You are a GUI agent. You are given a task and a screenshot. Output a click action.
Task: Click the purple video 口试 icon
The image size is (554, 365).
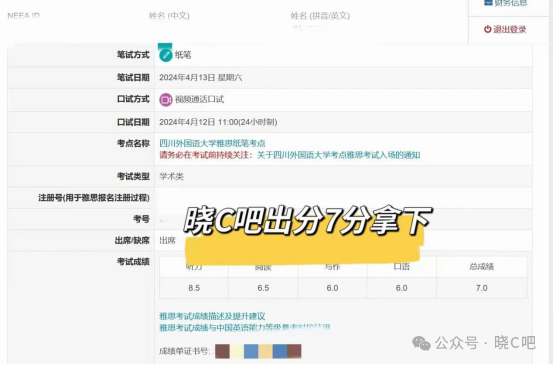[x=165, y=100]
